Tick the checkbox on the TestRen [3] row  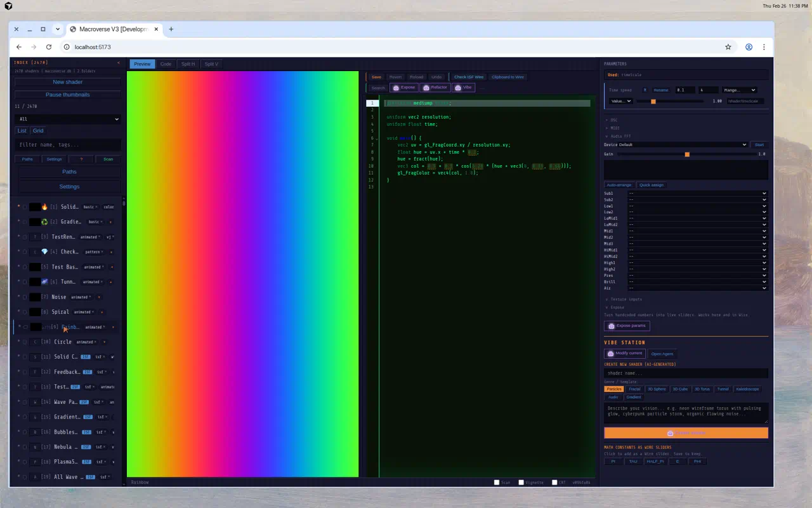[25, 237]
